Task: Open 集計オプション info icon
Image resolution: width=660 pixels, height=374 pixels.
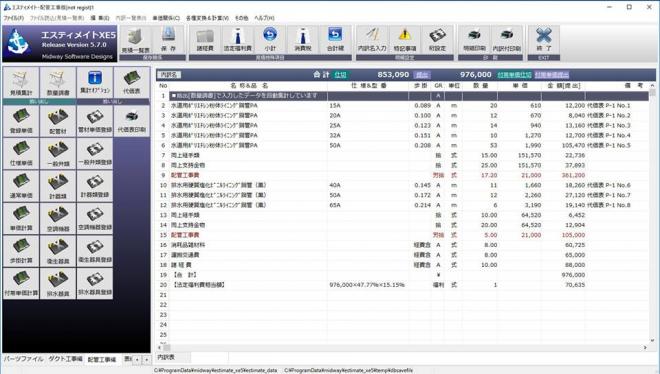Action: [95, 82]
